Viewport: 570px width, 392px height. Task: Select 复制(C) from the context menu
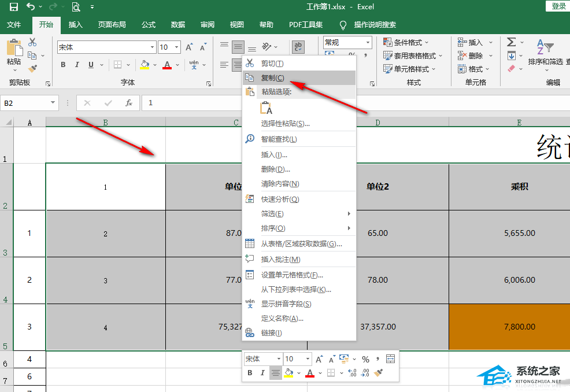coord(272,77)
